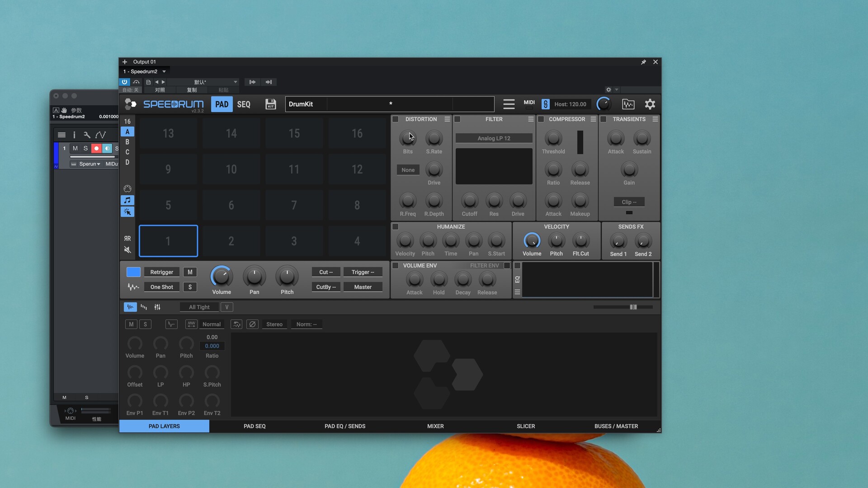Enable the EQ checkbox
Image resolution: width=868 pixels, height=488 pixels.
pyautogui.click(x=517, y=266)
